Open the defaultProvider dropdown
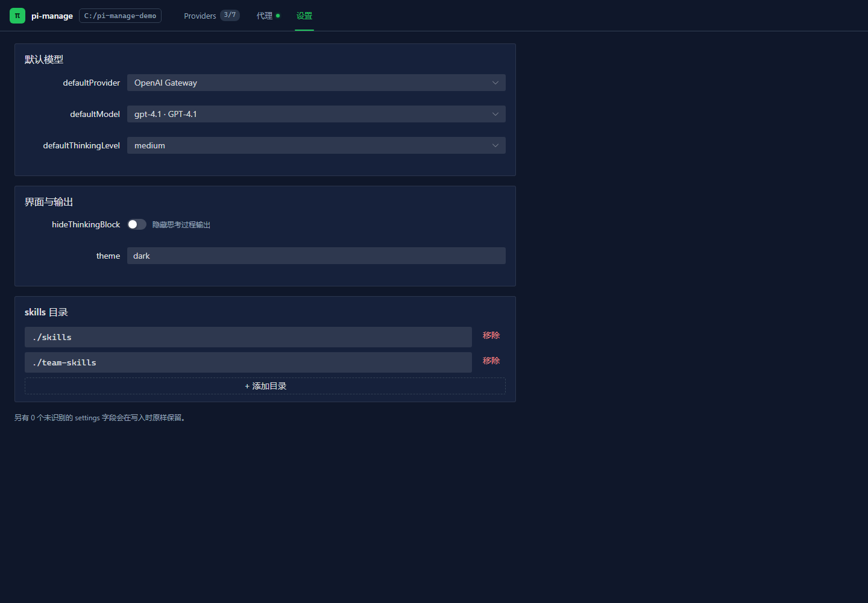Screen dimensions: 868x603 [x=316, y=83]
